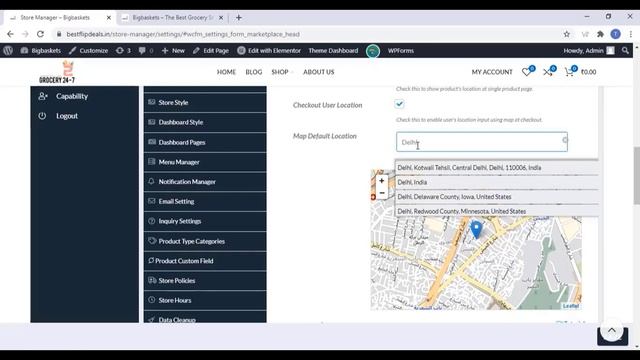The height and width of the screenshot is (360, 640).
Task: Click the admin bar search magnifier
Action: click(625, 51)
